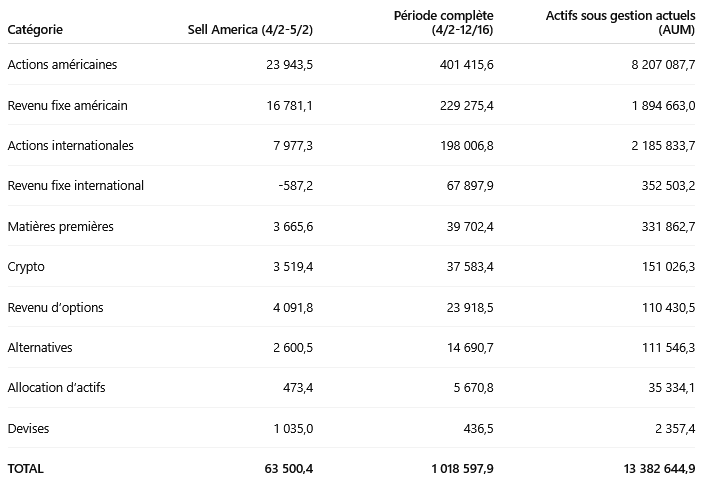
Task: Select the Alternatives row label
Action: tap(40, 347)
